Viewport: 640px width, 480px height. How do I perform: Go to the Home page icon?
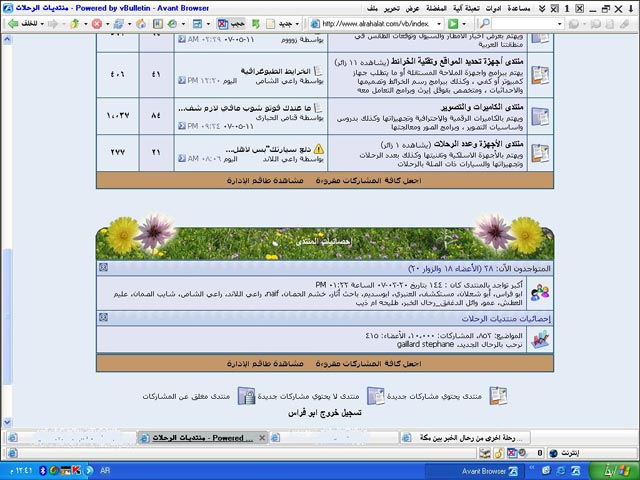pyautogui.click(x=141, y=24)
